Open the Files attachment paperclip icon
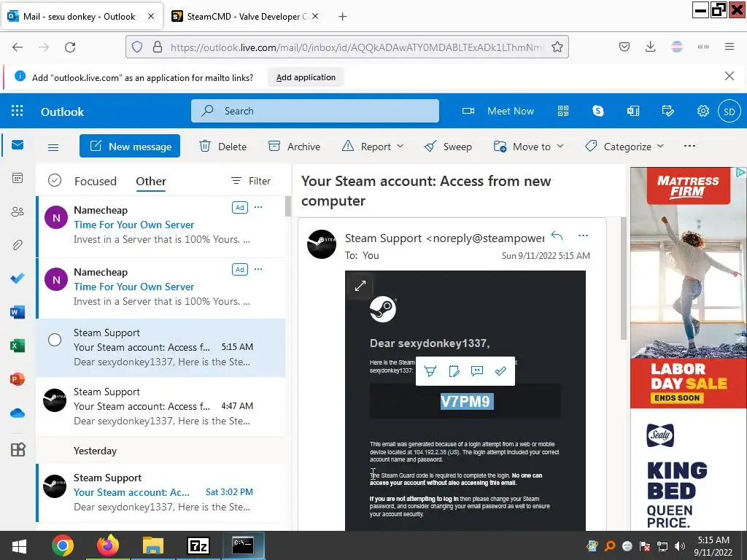This screenshot has width=747, height=560. pyautogui.click(x=18, y=245)
